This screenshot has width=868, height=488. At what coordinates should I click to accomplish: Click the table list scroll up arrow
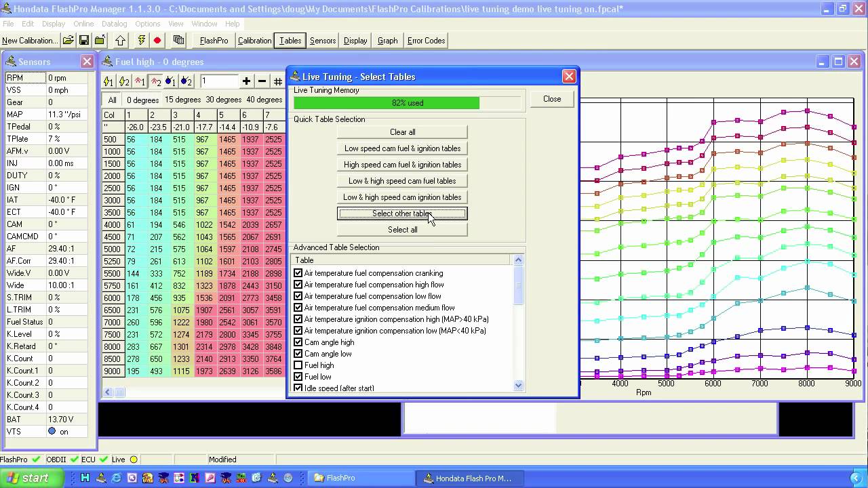(x=519, y=260)
